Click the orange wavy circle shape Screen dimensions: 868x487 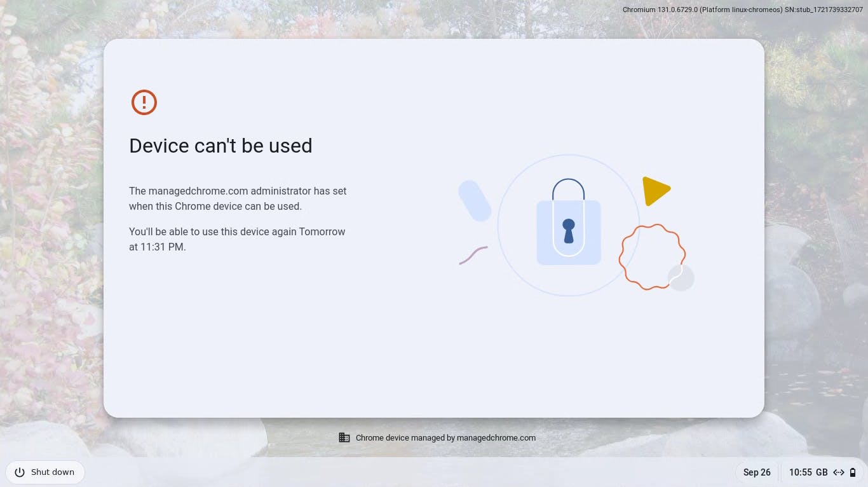(651, 256)
